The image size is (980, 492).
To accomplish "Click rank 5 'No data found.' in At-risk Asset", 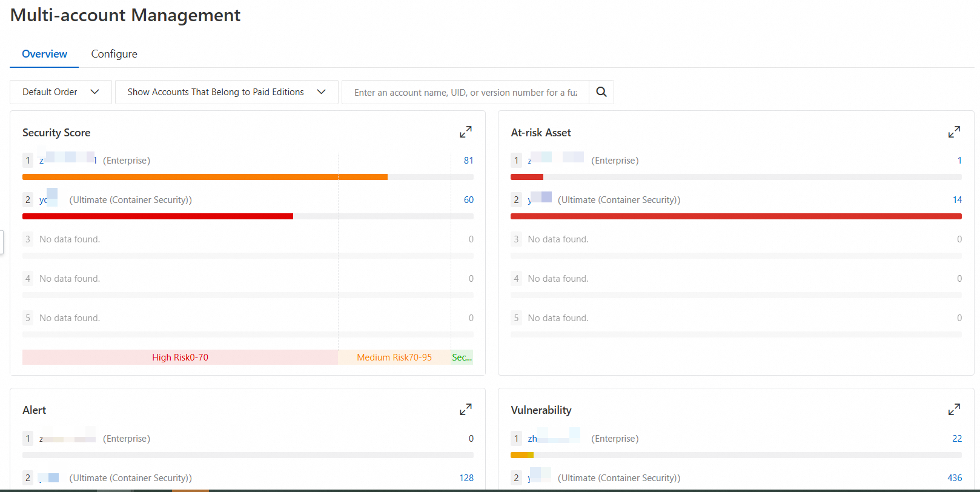I will click(x=558, y=318).
